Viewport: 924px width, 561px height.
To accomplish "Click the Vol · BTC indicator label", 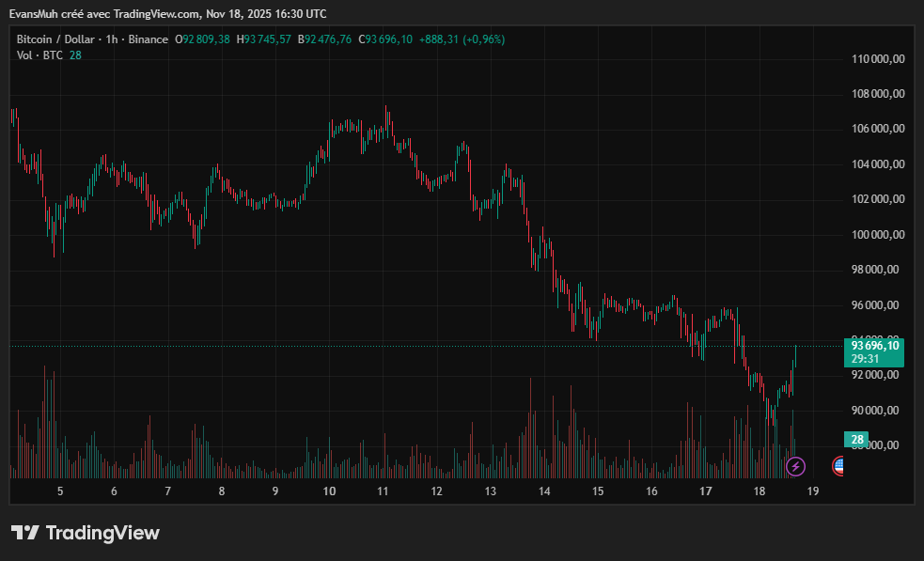I will coord(39,55).
